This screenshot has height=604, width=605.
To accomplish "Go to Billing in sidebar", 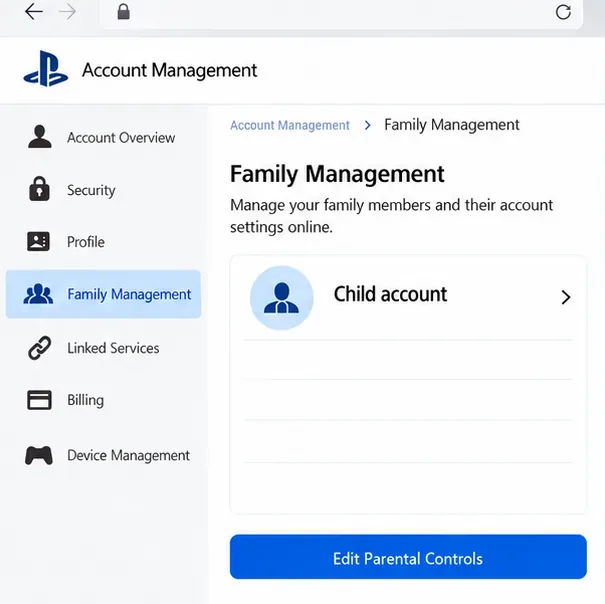I will 103,400.
